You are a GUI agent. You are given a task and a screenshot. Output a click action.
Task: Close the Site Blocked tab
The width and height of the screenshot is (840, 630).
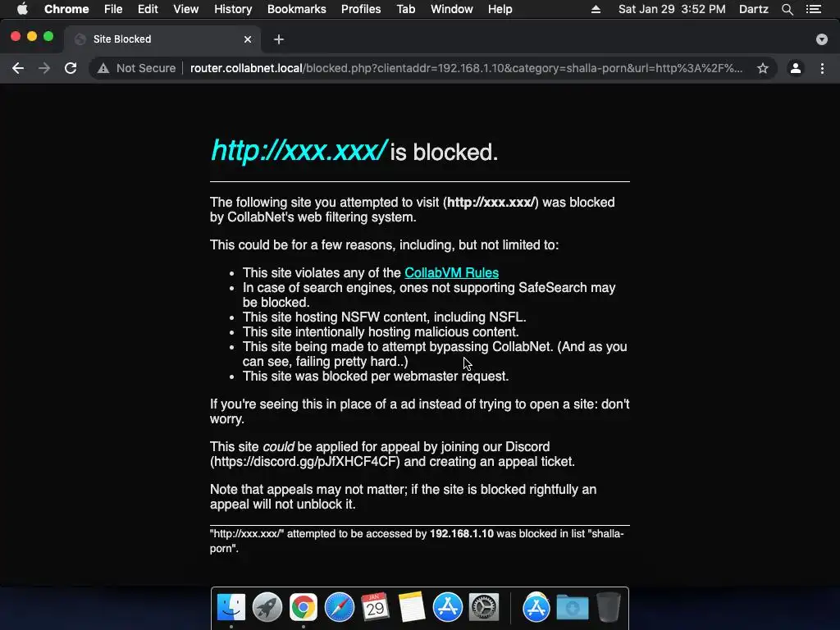[248, 39]
